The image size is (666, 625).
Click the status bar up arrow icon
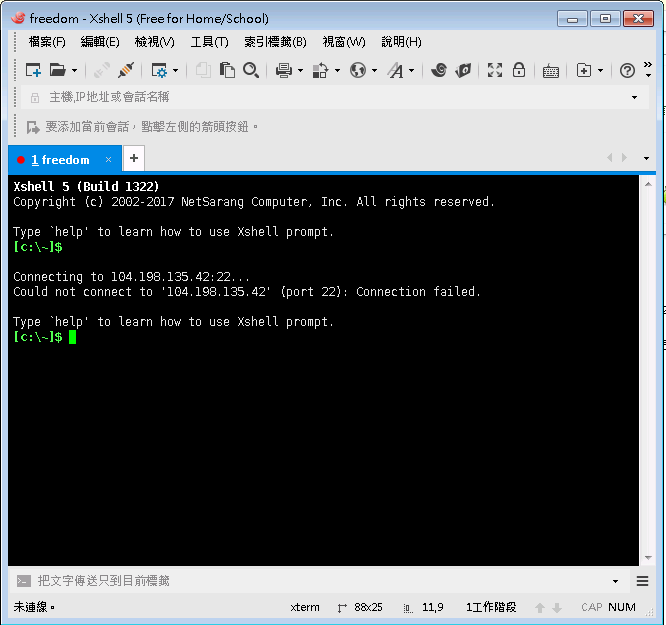(x=540, y=608)
